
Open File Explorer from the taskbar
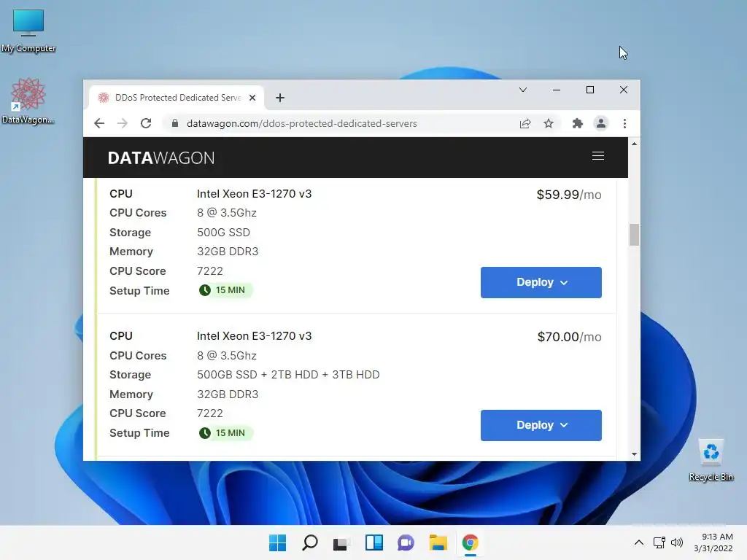pyautogui.click(x=438, y=542)
